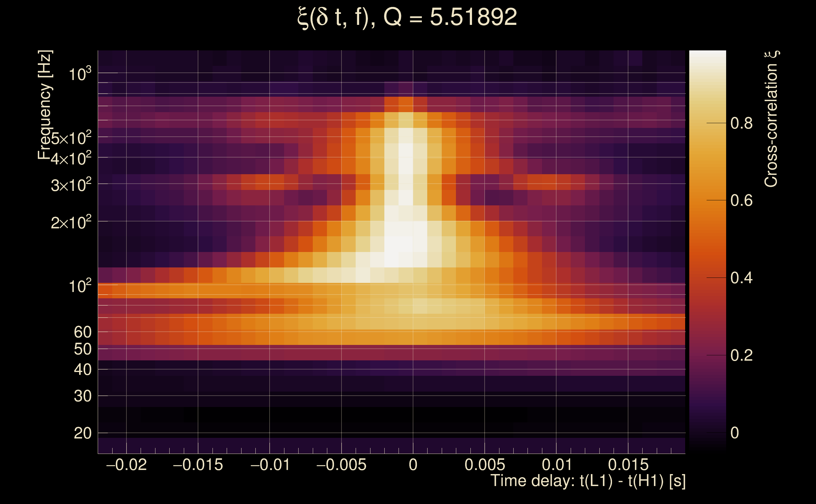Viewport: 816px width, 504px height.
Task: Click the x-axis tick label -0.005
Action: 341,465
